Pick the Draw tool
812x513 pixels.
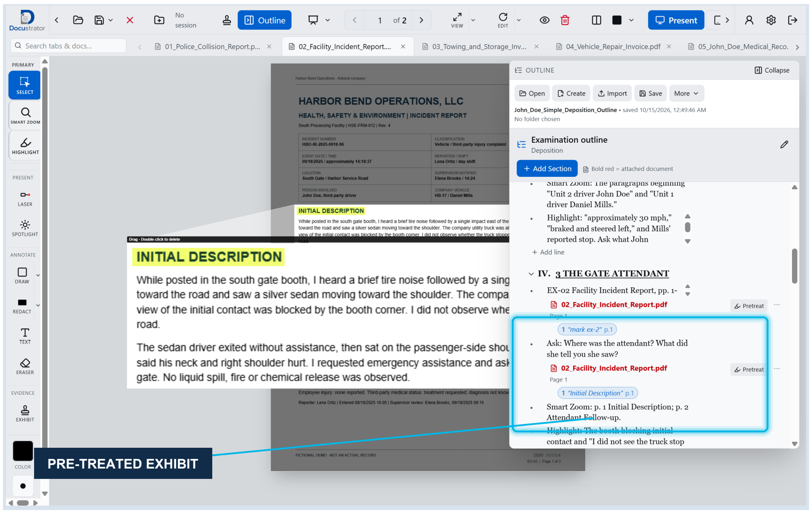pos(22,275)
